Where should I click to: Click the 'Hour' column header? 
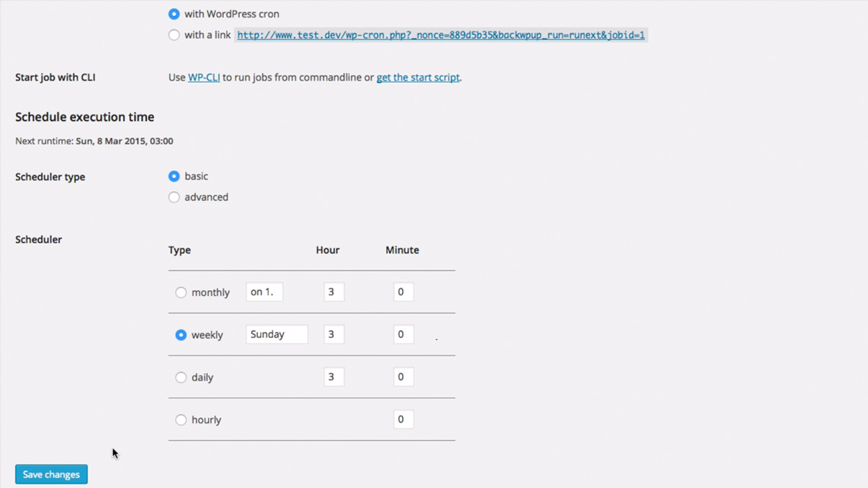327,250
